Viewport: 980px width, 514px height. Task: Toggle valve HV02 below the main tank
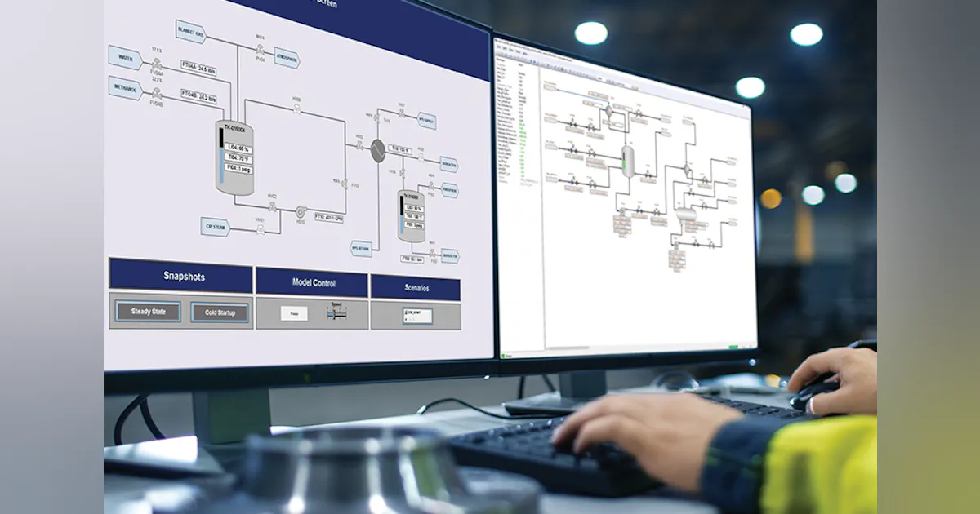click(272, 206)
